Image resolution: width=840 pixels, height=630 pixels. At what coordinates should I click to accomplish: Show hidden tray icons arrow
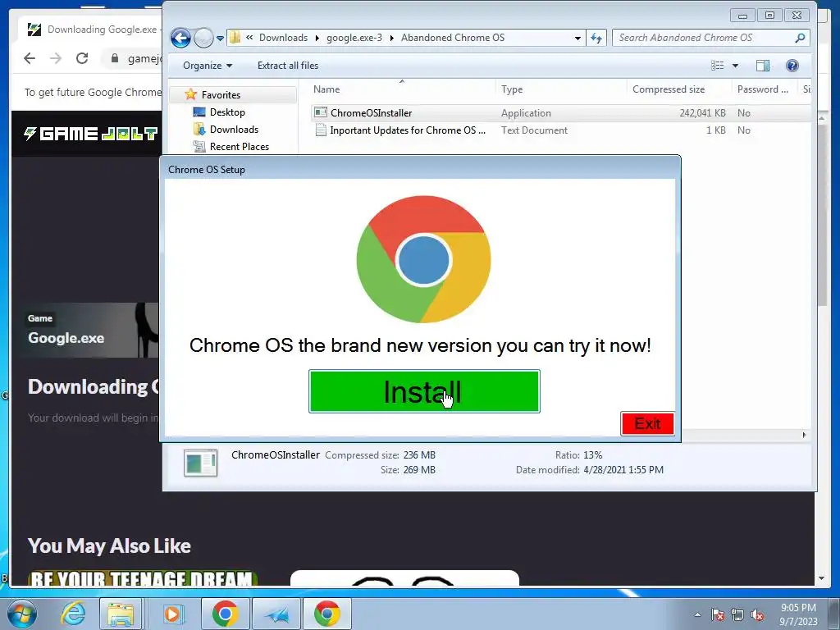click(697, 614)
